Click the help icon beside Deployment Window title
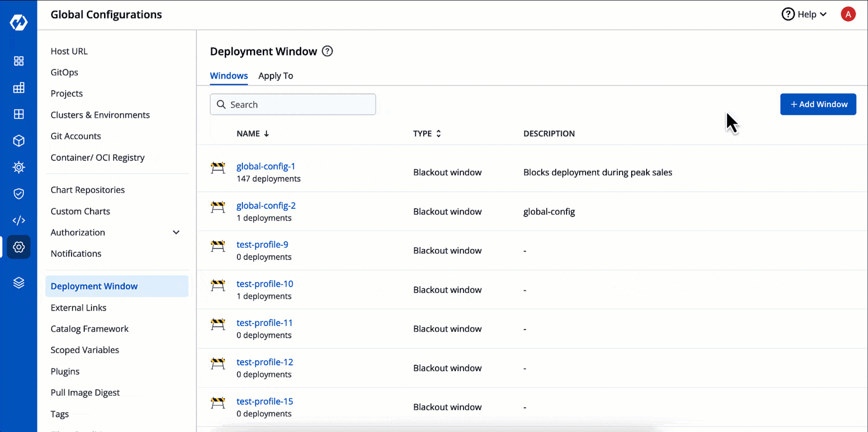This screenshot has height=432, width=868. point(327,51)
